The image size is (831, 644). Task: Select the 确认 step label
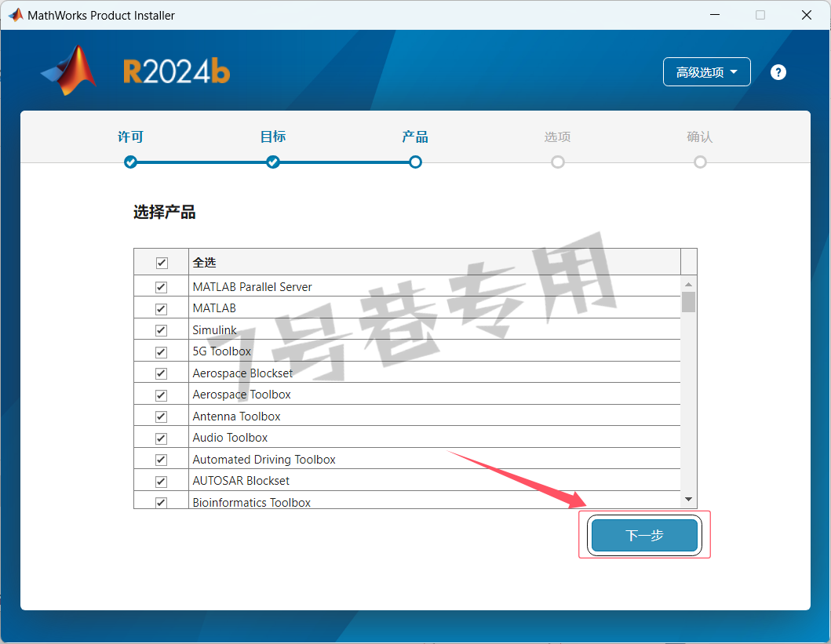(x=700, y=136)
